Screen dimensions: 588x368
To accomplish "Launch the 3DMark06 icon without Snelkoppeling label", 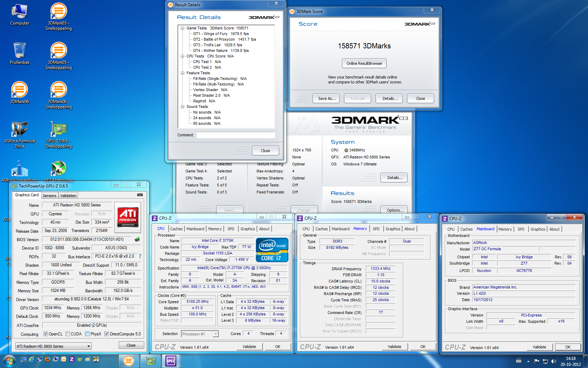I will 20,93.
